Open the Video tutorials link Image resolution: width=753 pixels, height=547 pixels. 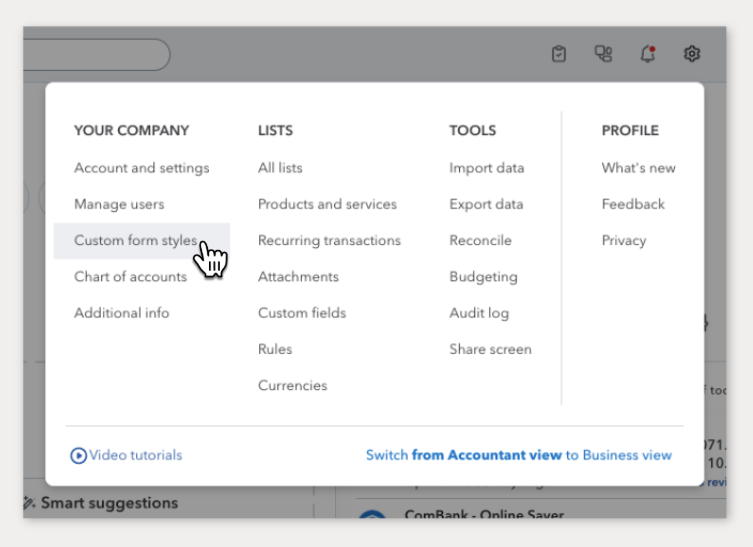coord(136,455)
